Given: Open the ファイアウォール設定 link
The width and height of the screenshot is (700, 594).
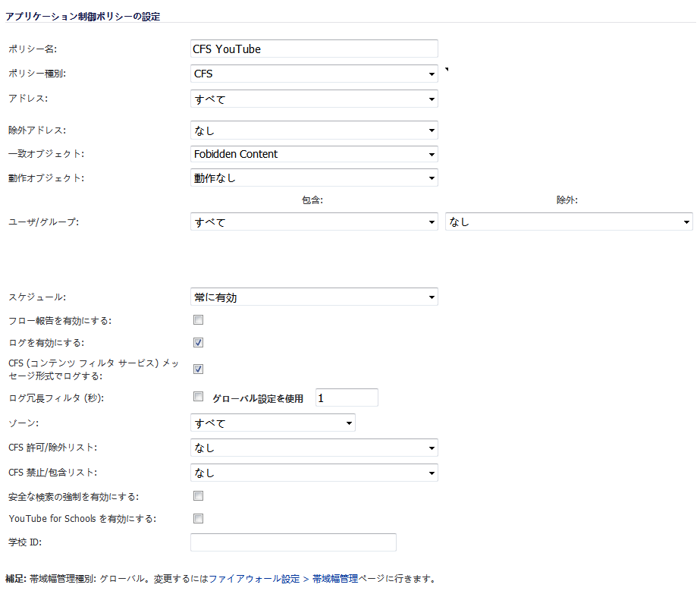Looking at the screenshot, I should pyautogui.click(x=254, y=579).
